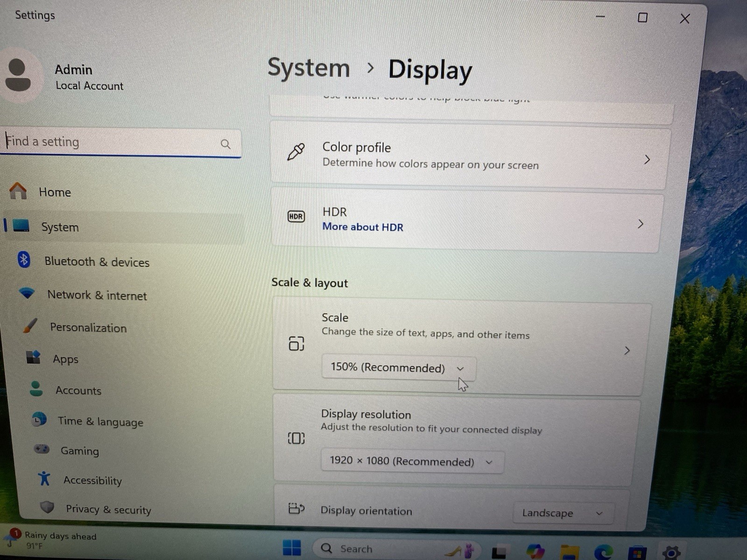Screen dimensions: 747x560
Task: Open Personalization settings
Action: click(88, 328)
